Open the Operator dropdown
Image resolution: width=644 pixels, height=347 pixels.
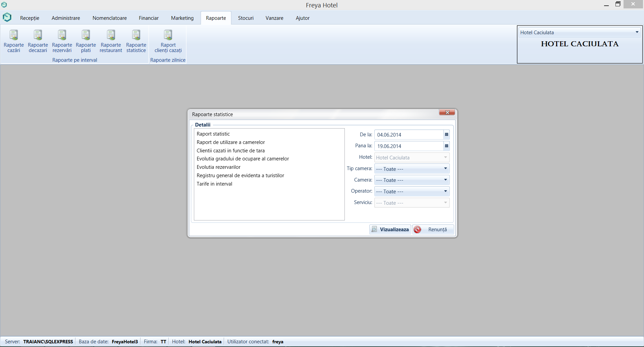445,191
